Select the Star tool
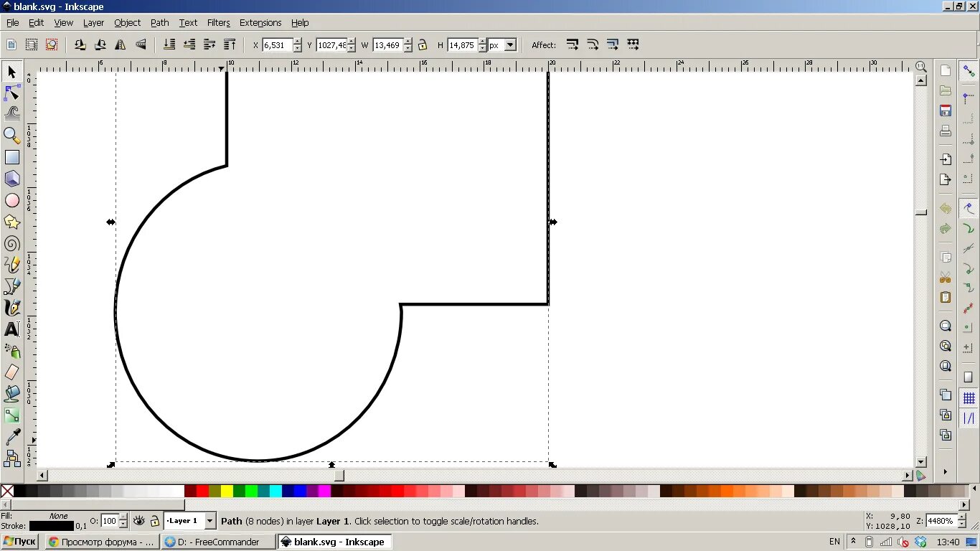The image size is (980, 551). 12,222
